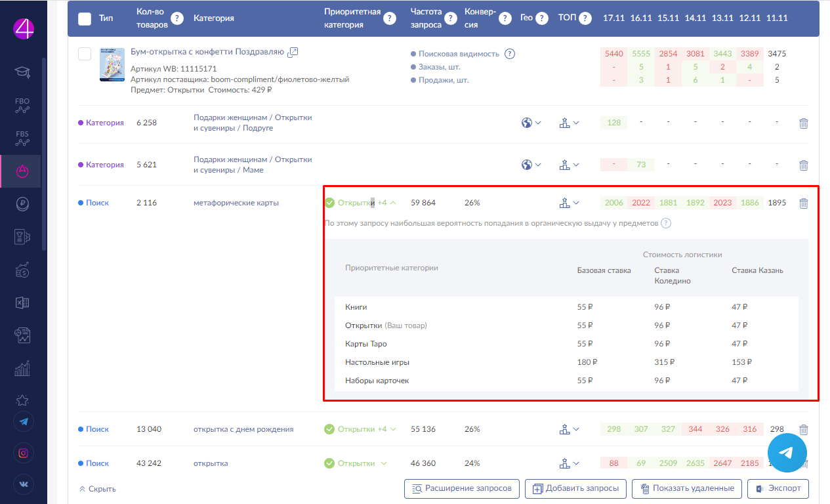Viewport: 830px width, 504px height.
Task: Toggle the select-all checkbox in table header
Action: (85, 18)
